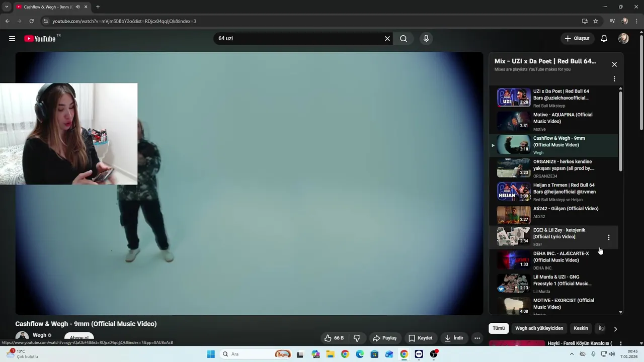Select the Keskin filter chip
644x362 pixels.
coord(581,328)
